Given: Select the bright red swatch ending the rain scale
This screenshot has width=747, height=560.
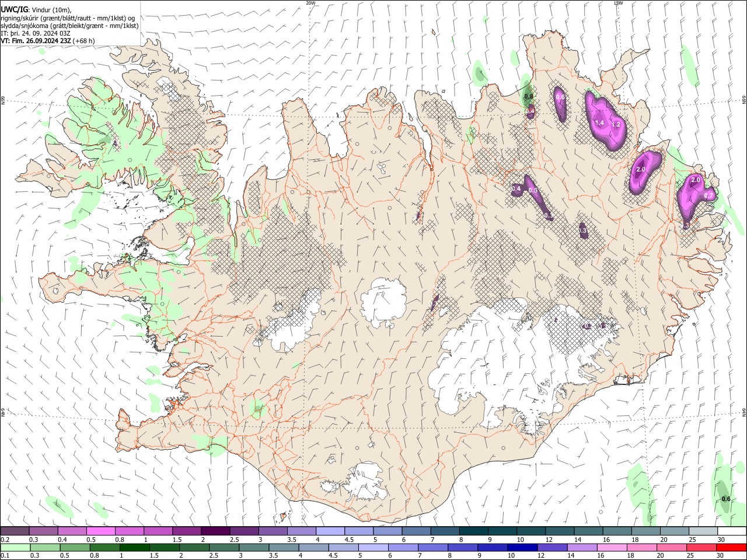Looking at the screenshot, I should click(731, 547).
